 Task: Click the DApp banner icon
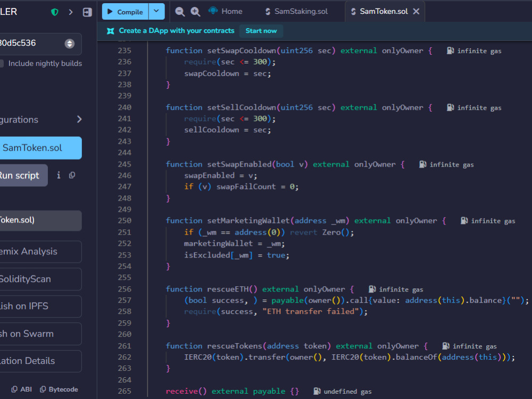[x=111, y=31]
